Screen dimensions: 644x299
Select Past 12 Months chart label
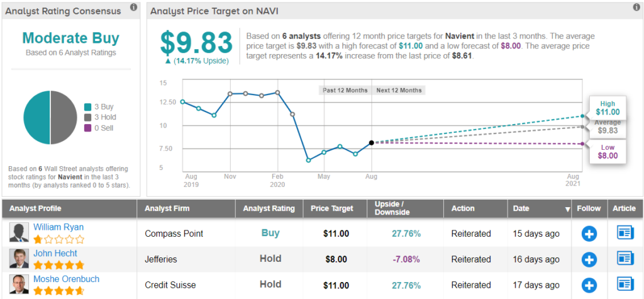(x=345, y=90)
